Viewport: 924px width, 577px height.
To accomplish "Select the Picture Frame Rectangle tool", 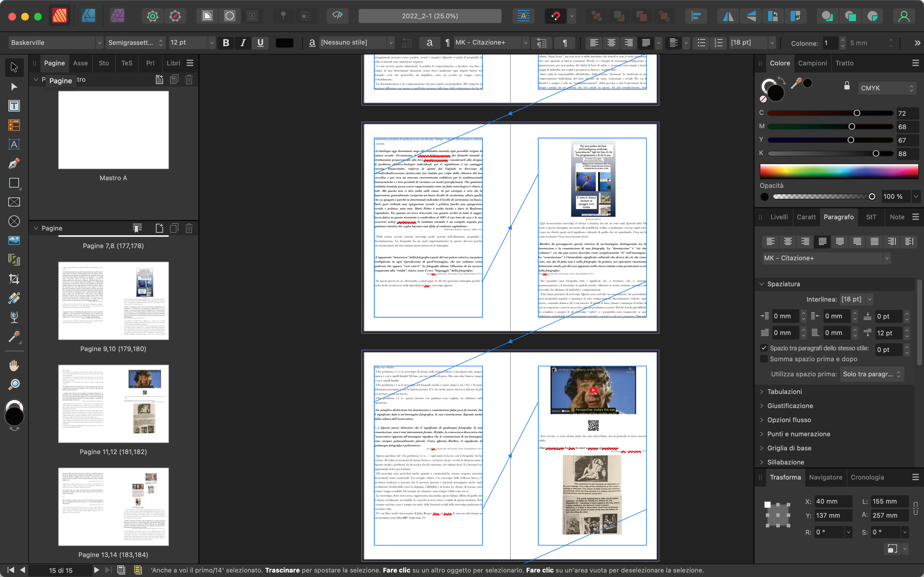I will pos(14,202).
